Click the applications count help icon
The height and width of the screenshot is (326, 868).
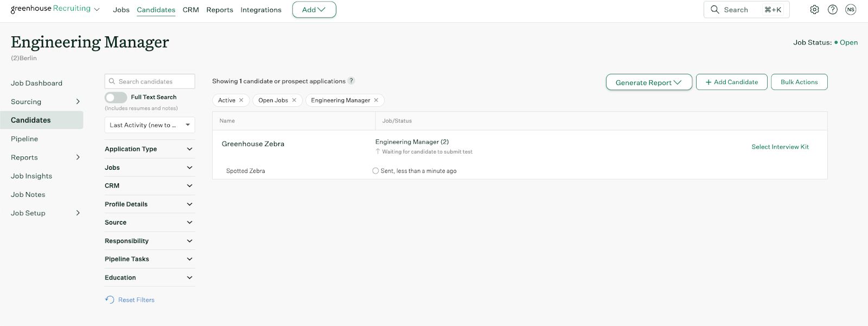click(x=352, y=81)
